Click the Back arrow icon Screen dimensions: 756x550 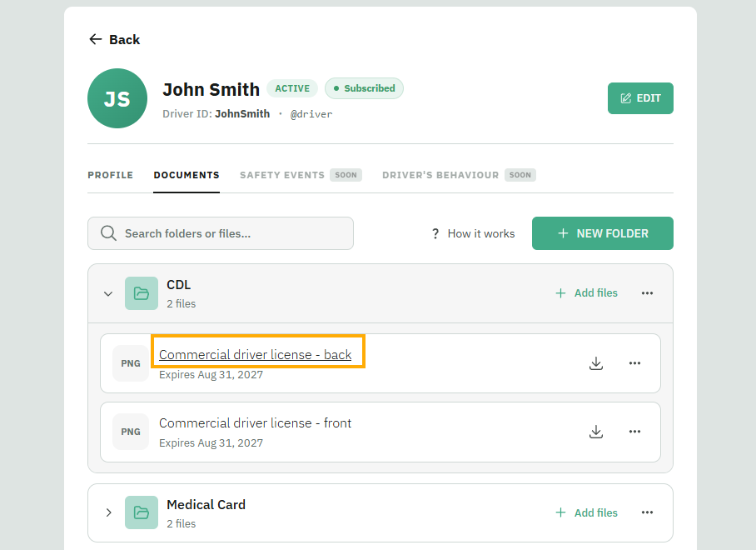(96, 39)
